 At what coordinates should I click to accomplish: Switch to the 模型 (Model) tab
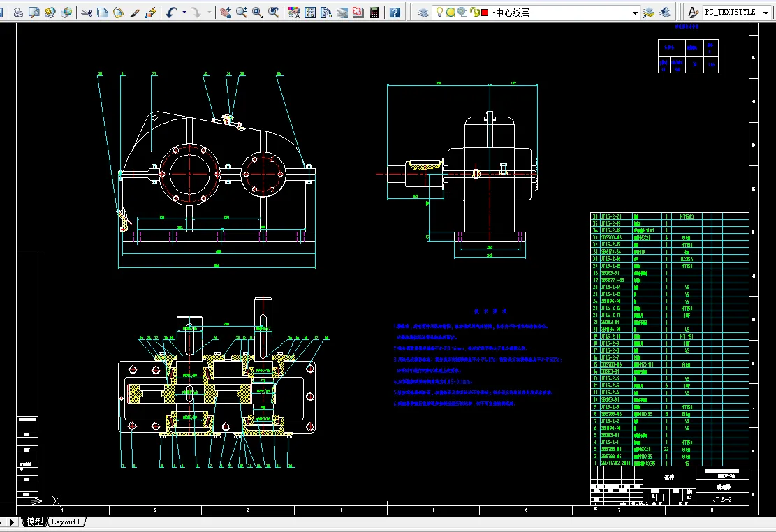pos(34,522)
